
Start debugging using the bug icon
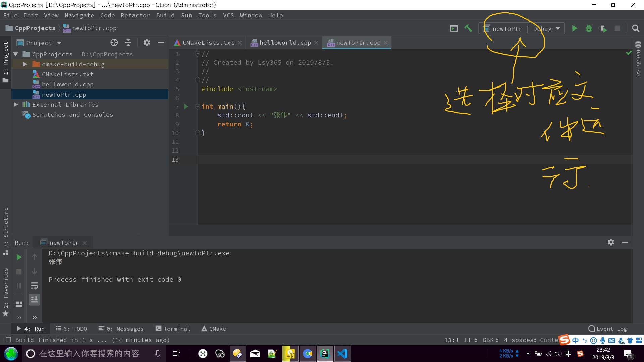589,28
